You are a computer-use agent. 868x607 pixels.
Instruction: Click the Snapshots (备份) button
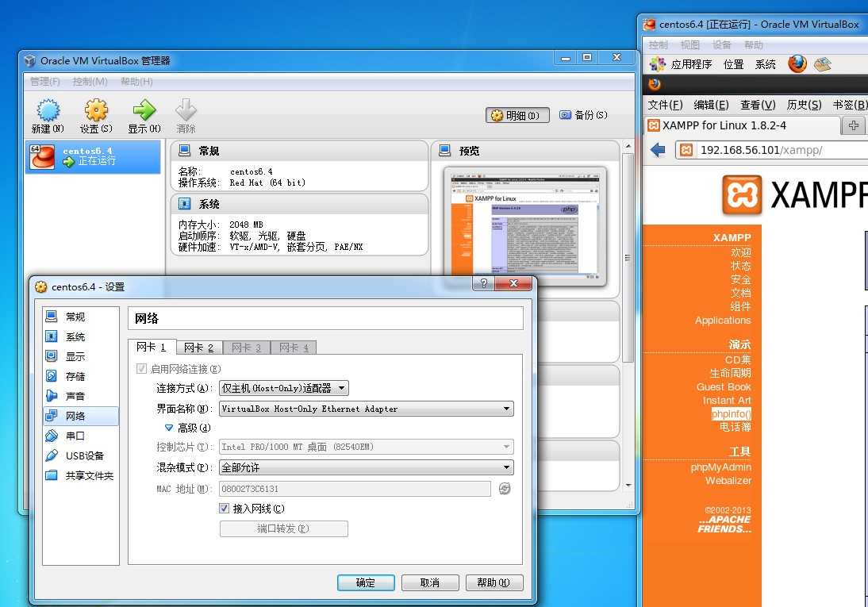583,115
